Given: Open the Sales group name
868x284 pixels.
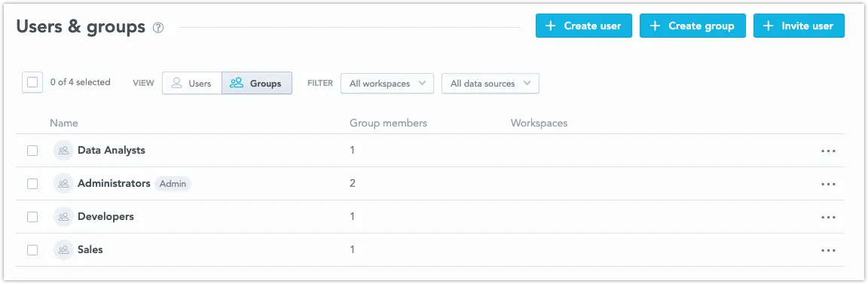Looking at the screenshot, I should (x=90, y=249).
